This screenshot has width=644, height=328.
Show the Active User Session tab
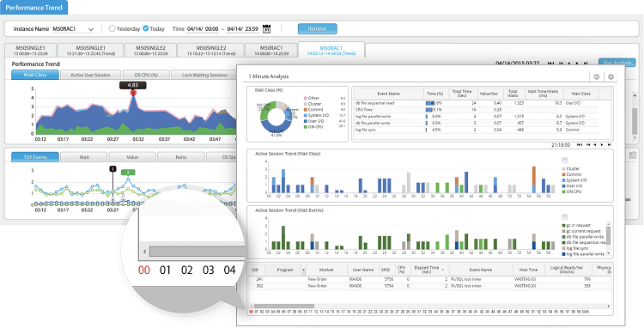[x=91, y=75]
